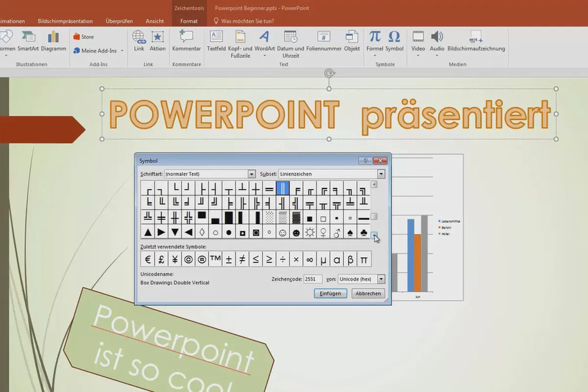Click the symbol grid scroll-down arrow
The height and width of the screenshot is (392, 588).
click(x=374, y=236)
